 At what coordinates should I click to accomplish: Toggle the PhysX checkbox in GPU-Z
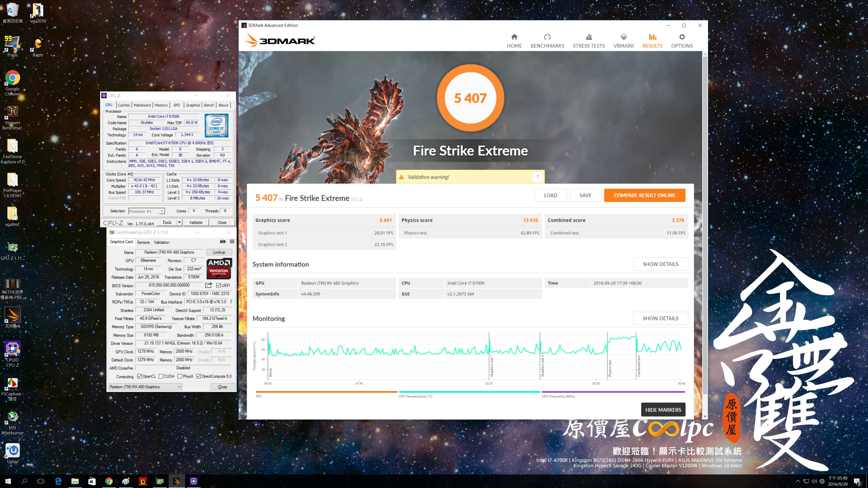(x=180, y=376)
